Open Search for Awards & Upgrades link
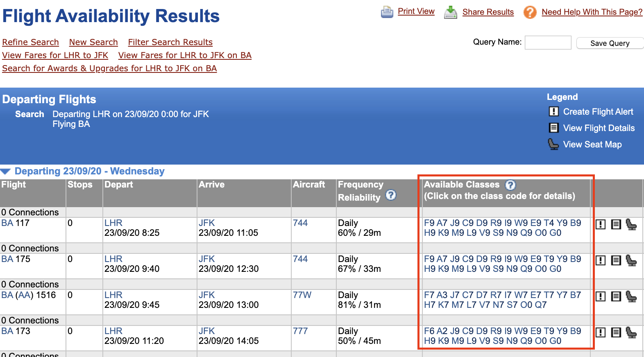Image resolution: width=644 pixels, height=357 pixels. [109, 68]
